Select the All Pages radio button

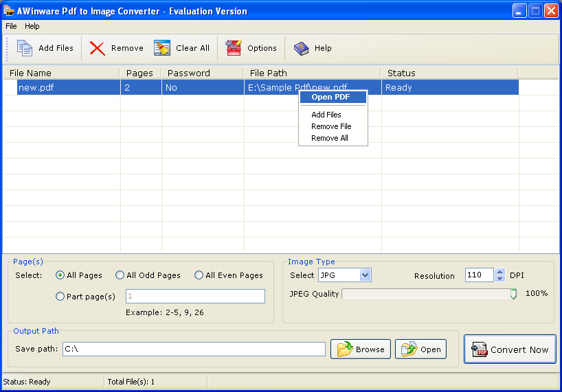(60, 275)
